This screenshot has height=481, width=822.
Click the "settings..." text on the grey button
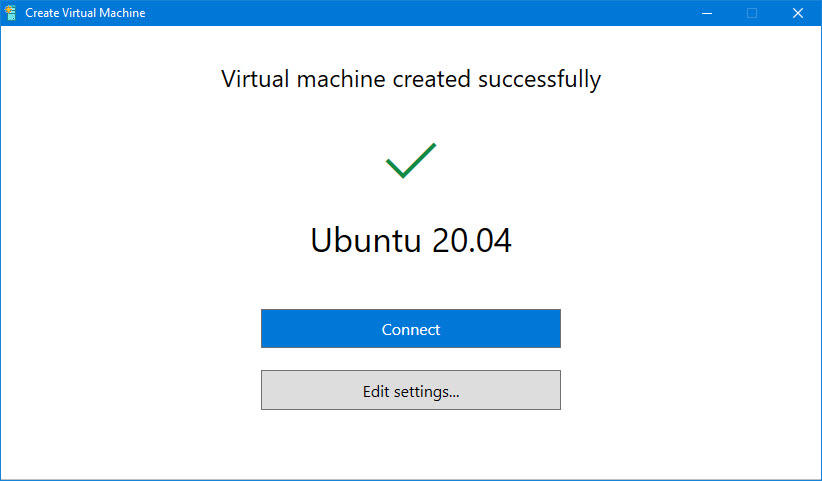[x=427, y=391]
